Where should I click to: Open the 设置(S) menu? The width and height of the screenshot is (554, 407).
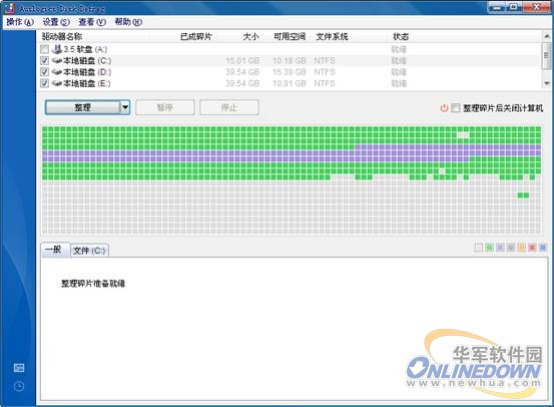pos(56,22)
